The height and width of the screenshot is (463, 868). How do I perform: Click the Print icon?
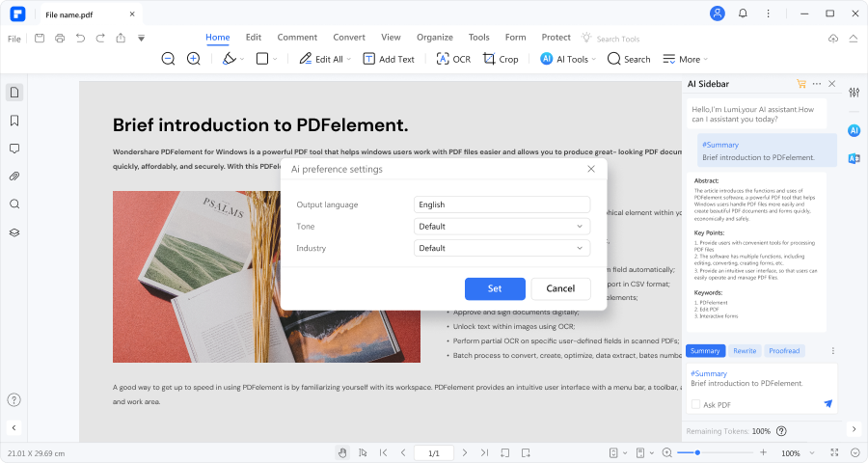click(60, 39)
